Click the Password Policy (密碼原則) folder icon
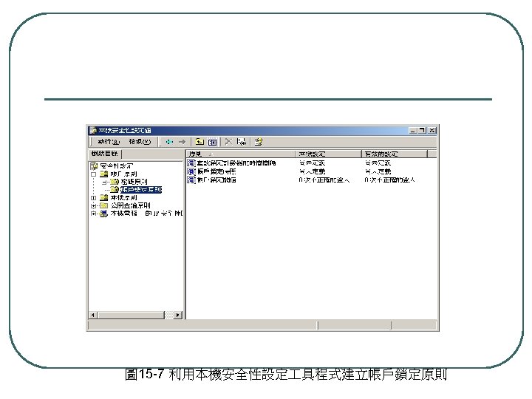The image size is (532, 399). (115, 182)
